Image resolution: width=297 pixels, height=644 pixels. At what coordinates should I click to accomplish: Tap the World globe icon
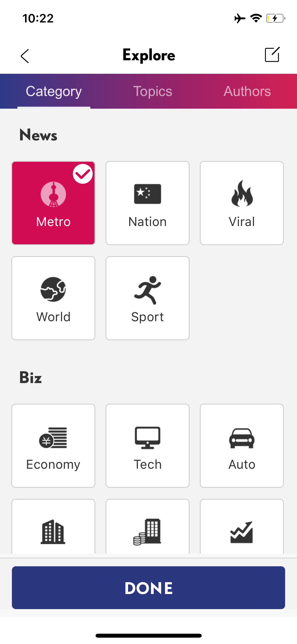pos(53,289)
